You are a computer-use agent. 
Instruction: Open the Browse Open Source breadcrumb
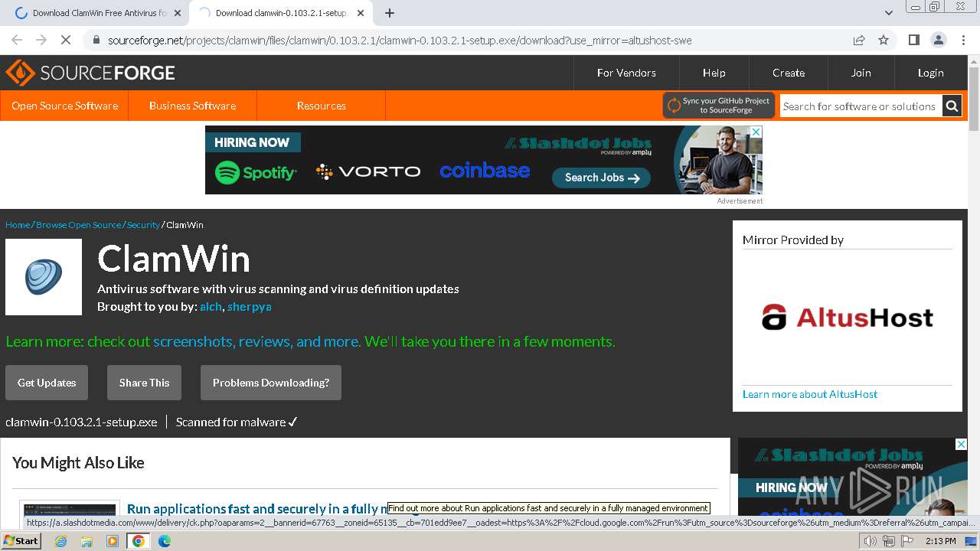coord(78,225)
